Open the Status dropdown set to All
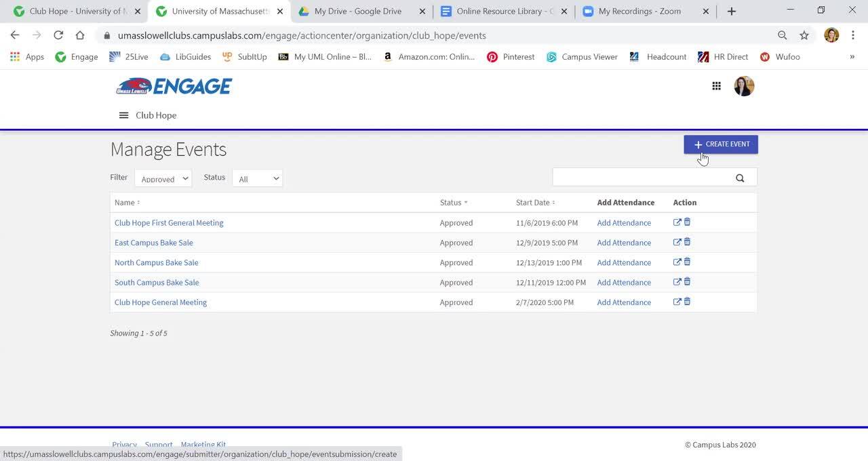Image resolution: width=868 pixels, height=461 pixels. 257,178
